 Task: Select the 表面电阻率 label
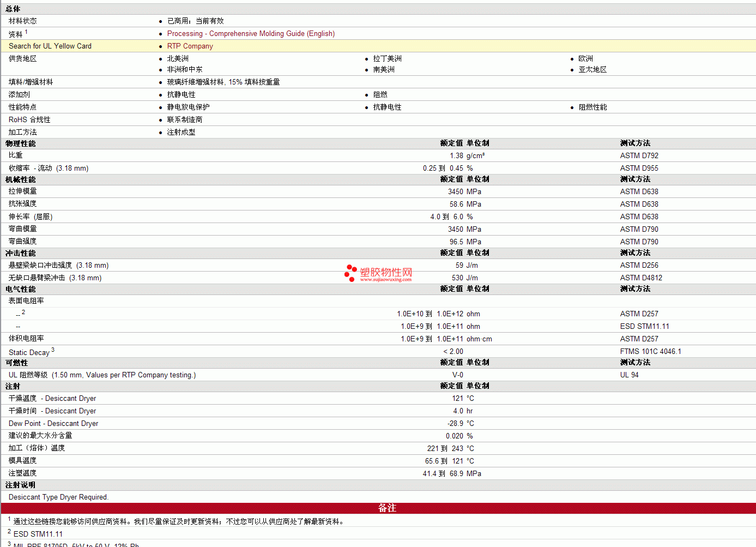click(x=26, y=301)
